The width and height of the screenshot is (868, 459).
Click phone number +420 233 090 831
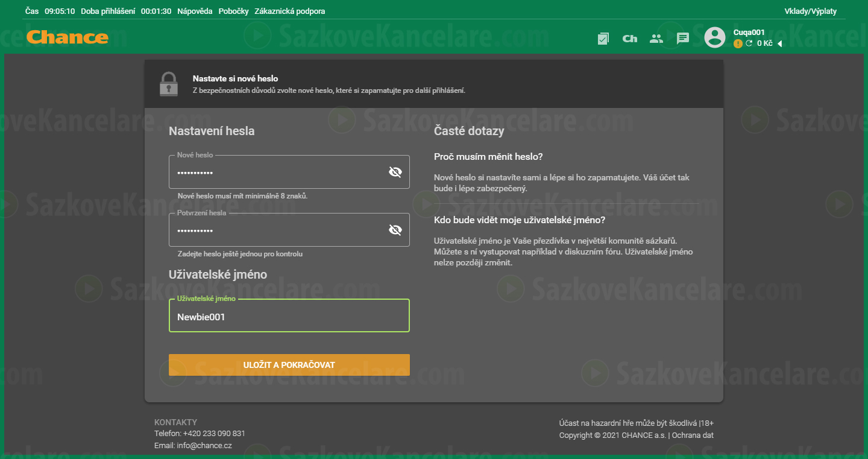tap(214, 434)
